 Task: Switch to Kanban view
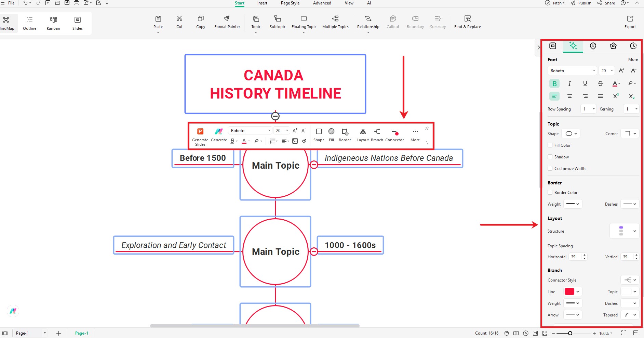(x=54, y=23)
